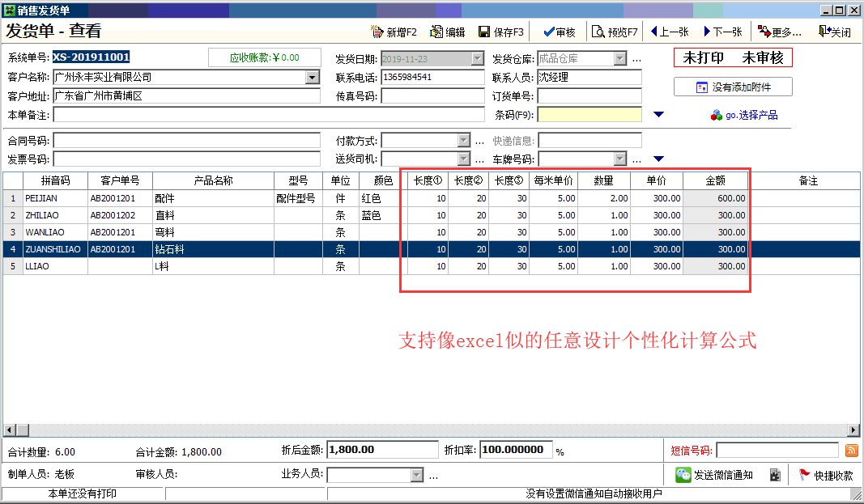The height and width of the screenshot is (504, 864).
Task: Click the 新增F2 new document icon
Action: point(377,32)
